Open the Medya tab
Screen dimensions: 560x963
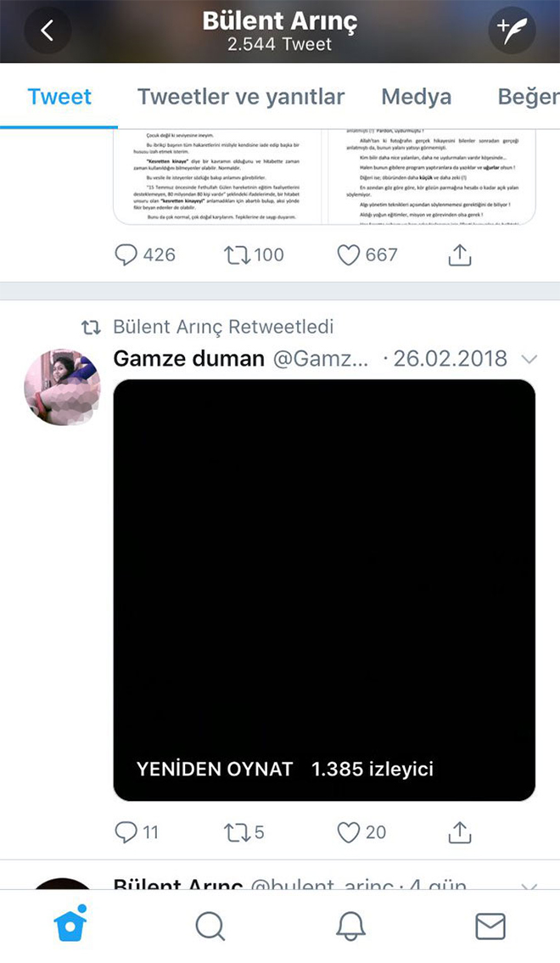pos(416,97)
